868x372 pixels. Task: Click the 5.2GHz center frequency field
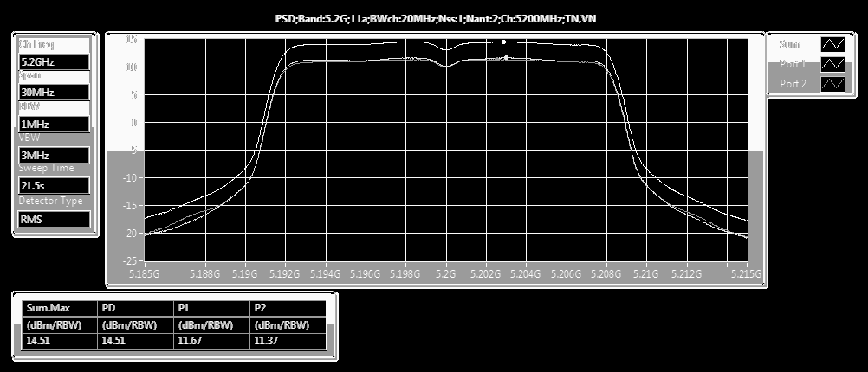coord(55,62)
